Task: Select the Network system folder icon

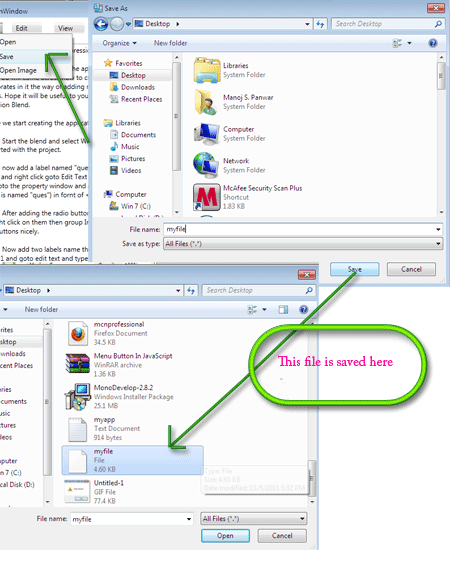Action: coord(206,165)
